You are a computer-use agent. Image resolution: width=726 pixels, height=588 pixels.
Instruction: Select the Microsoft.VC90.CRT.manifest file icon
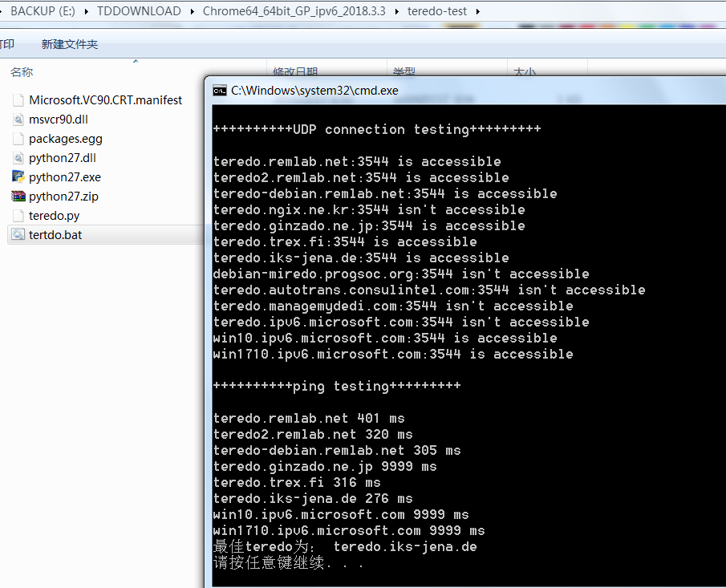click(18, 99)
